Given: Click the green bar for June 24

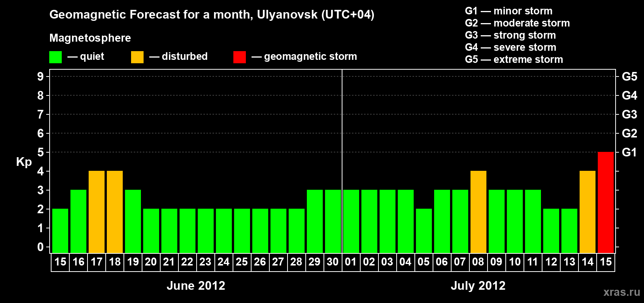Looking at the screenshot, I should tap(224, 231).
